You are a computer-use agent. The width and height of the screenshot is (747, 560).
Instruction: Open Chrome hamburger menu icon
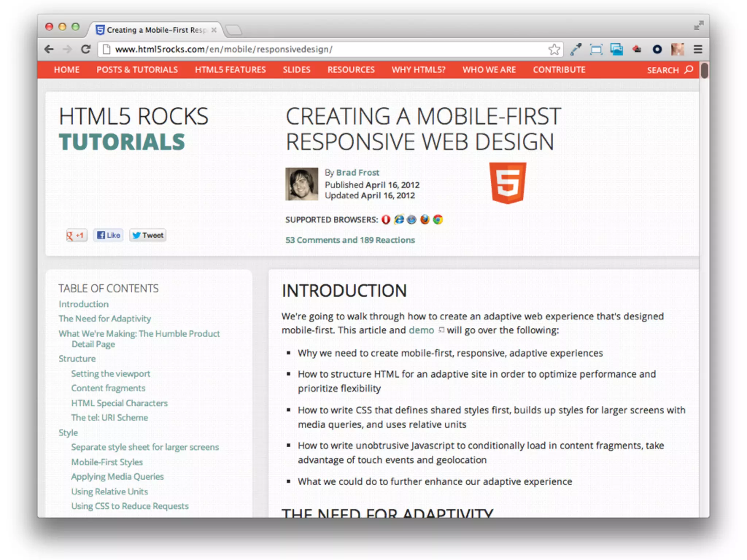point(698,49)
